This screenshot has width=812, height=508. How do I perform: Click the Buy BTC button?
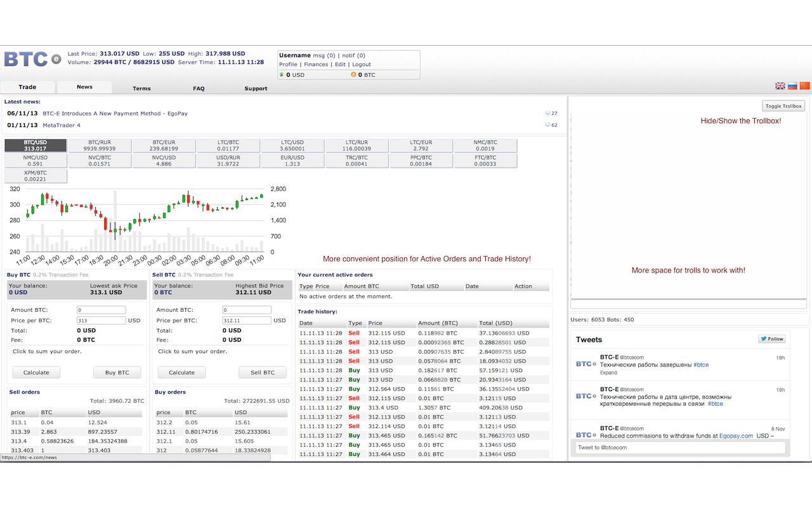tap(117, 373)
